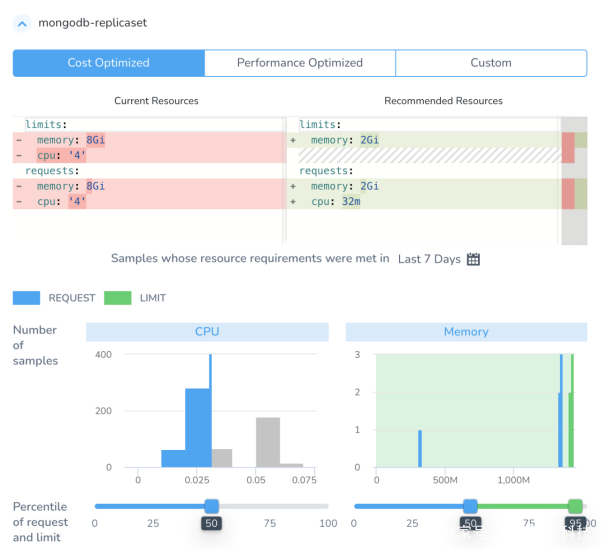
Task: Click current requests cpu '4' value
Action: point(77,202)
